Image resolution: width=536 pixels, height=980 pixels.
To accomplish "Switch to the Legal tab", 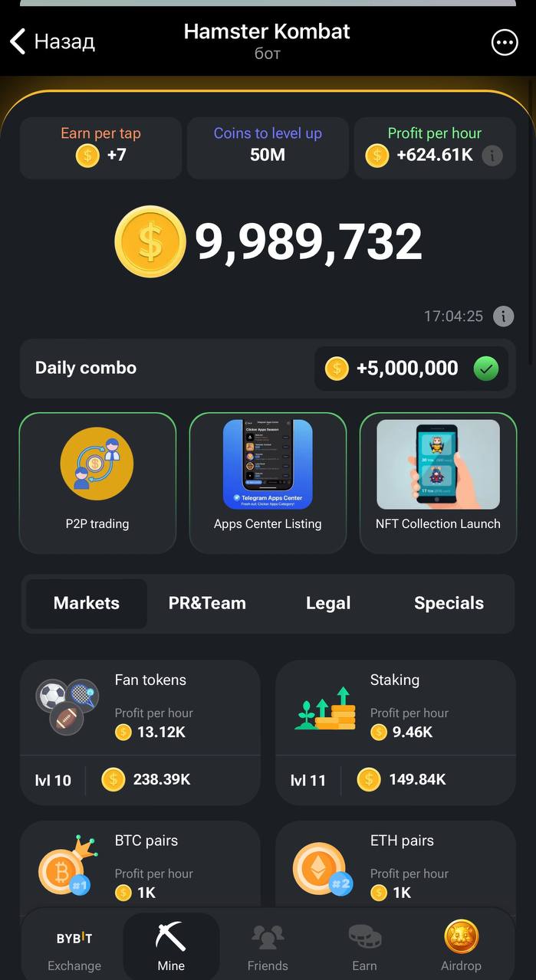I will pyautogui.click(x=328, y=603).
